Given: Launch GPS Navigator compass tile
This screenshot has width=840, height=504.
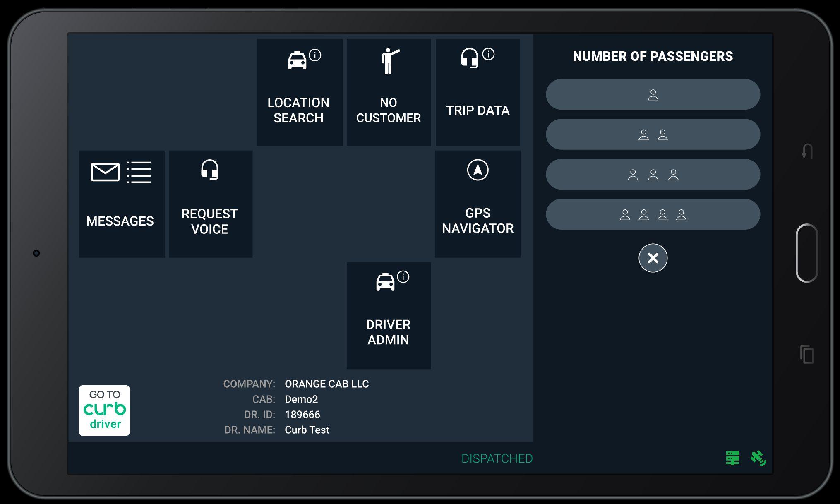Looking at the screenshot, I should pos(478,204).
